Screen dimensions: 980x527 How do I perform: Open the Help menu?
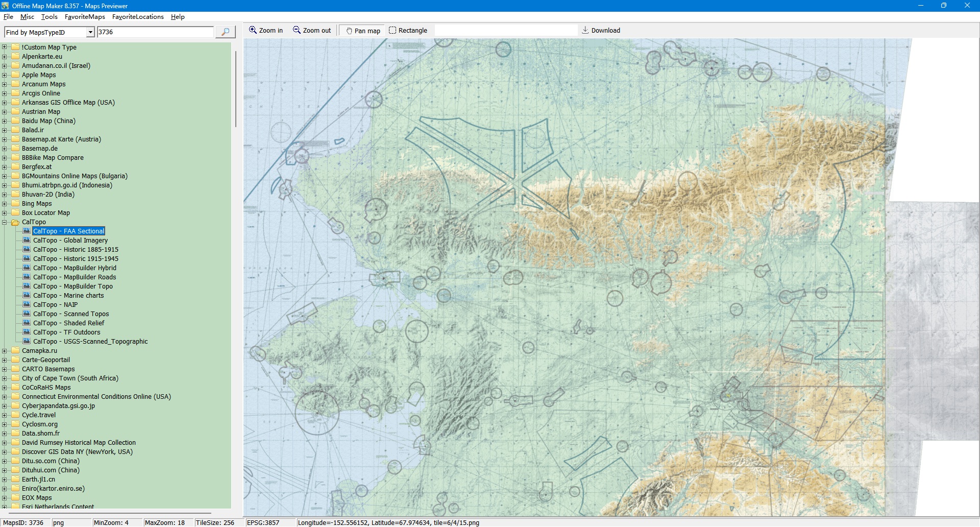click(x=178, y=17)
